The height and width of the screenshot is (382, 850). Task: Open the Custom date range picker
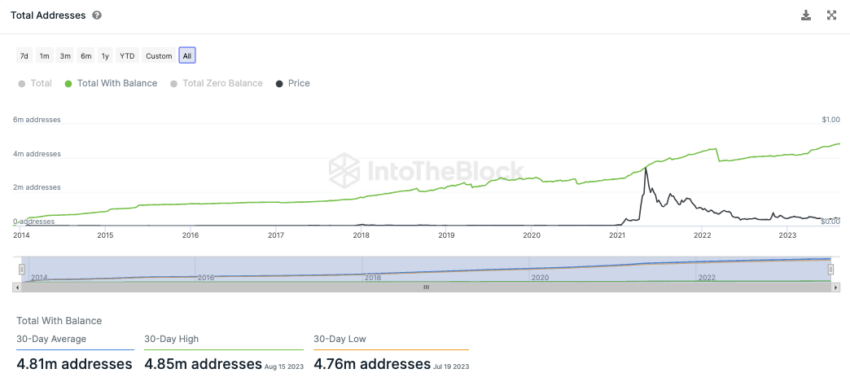point(159,56)
